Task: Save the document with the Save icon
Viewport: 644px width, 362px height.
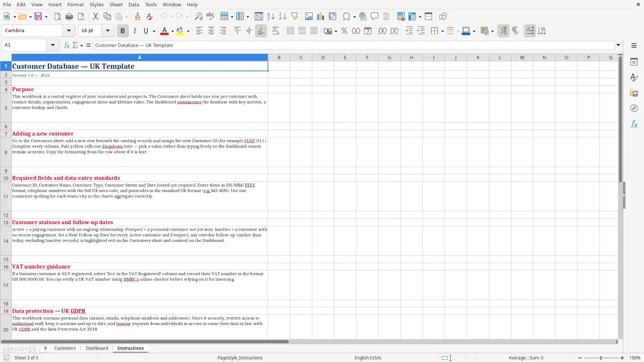Action: [38, 17]
